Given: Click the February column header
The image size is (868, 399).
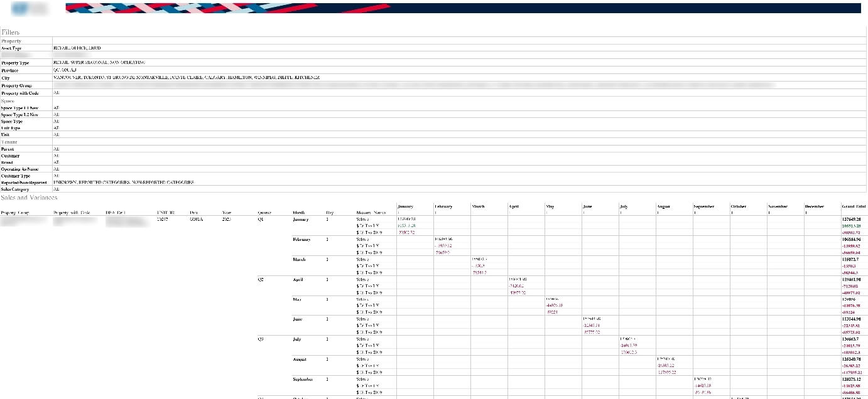Looking at the screenshot, I should 443,206.
